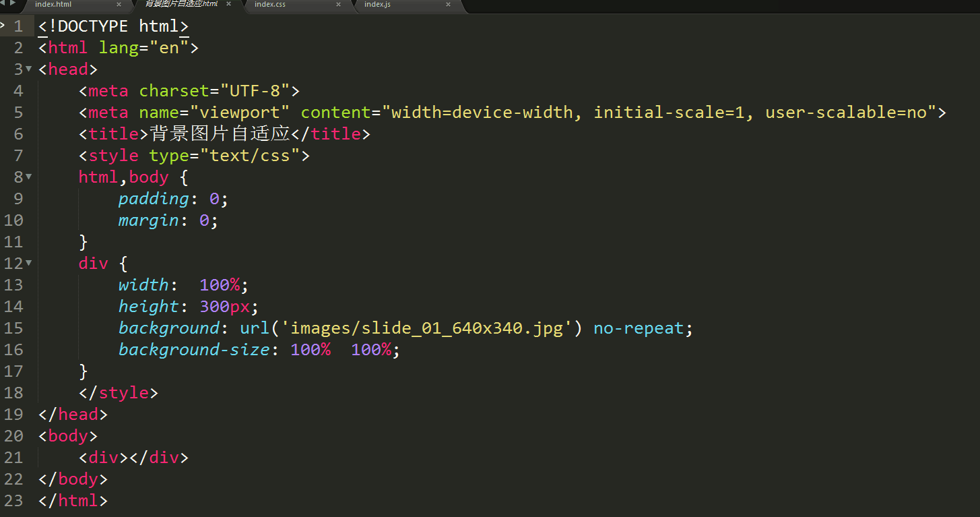
Task: Place cursor in the DOCTYPE html declaration
Action: coord(114,26)
